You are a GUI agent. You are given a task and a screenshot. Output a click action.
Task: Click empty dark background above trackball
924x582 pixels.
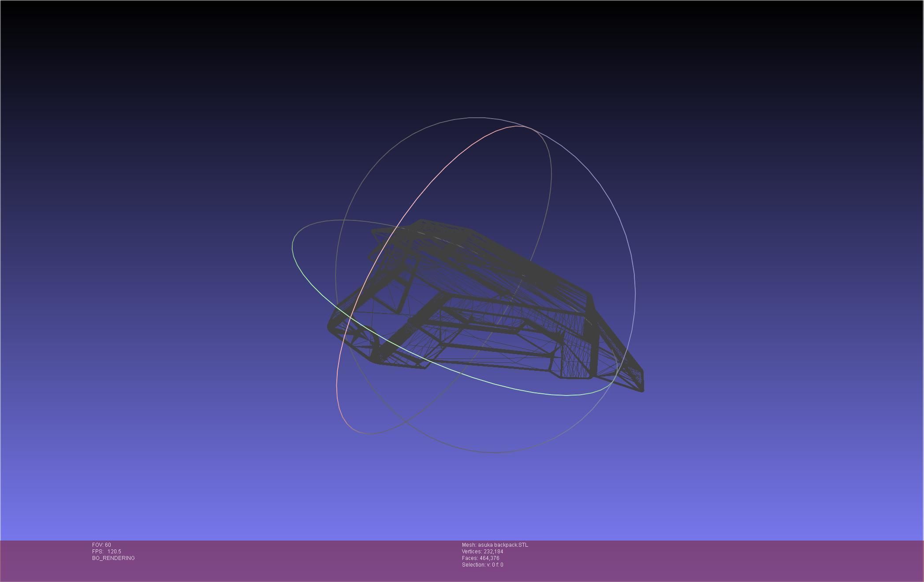tap(462, 57)
